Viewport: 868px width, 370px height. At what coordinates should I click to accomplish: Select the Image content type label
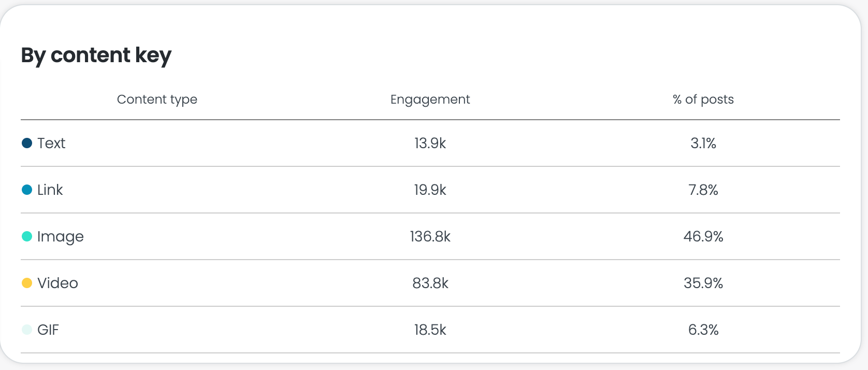coord(60,237)
